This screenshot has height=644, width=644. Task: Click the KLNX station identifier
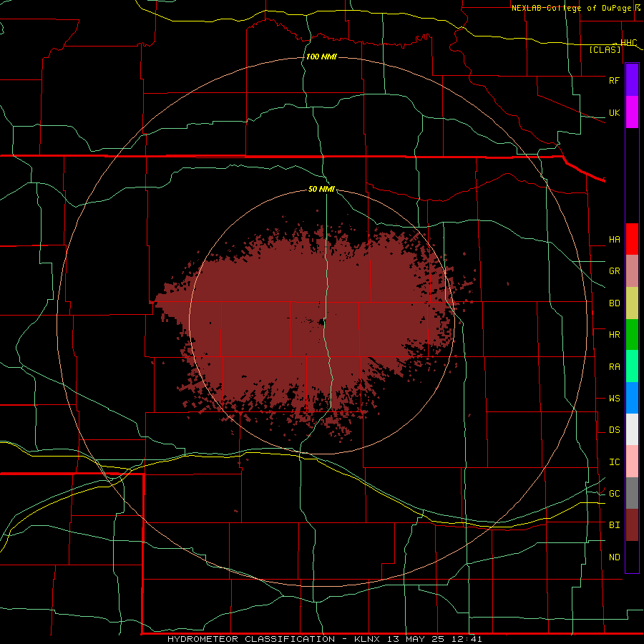pyautogui.click(x=367, y=639)
